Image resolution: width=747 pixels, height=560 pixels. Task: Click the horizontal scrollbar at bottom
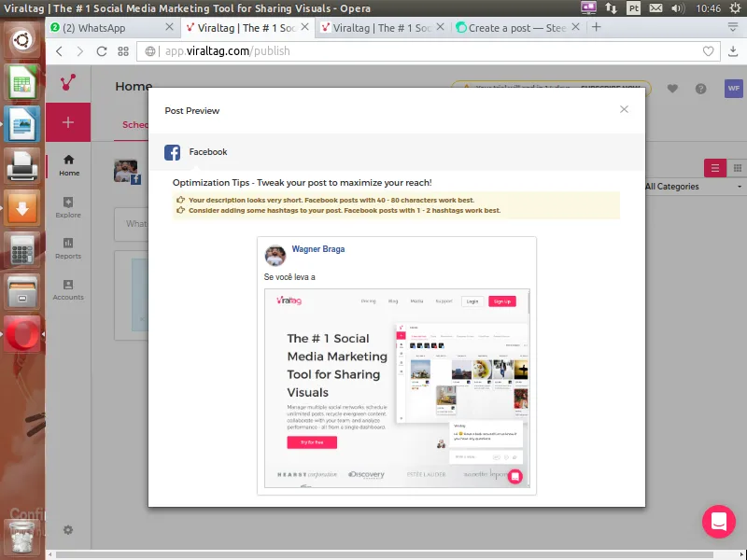pos(384,555)
